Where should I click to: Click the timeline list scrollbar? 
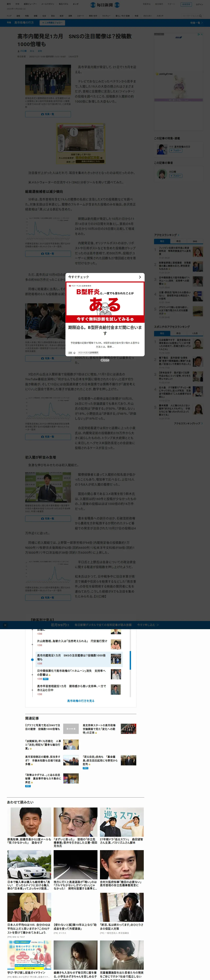[x=130, y=660]
